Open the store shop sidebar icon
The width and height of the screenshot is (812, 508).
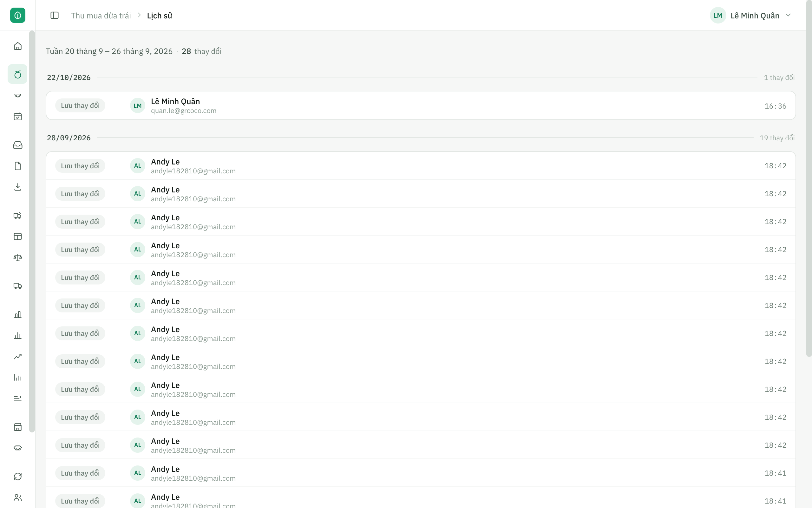pos(17,427)
